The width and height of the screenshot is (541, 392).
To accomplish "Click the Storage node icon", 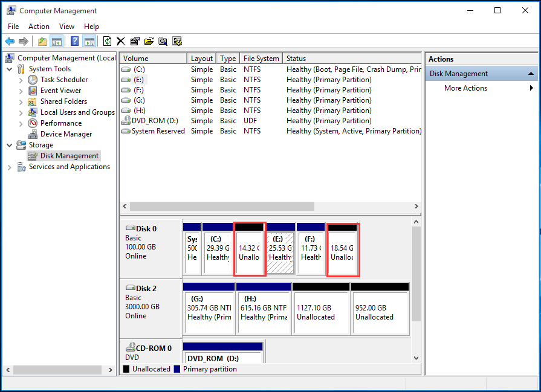I will click(x=21, y=145).
